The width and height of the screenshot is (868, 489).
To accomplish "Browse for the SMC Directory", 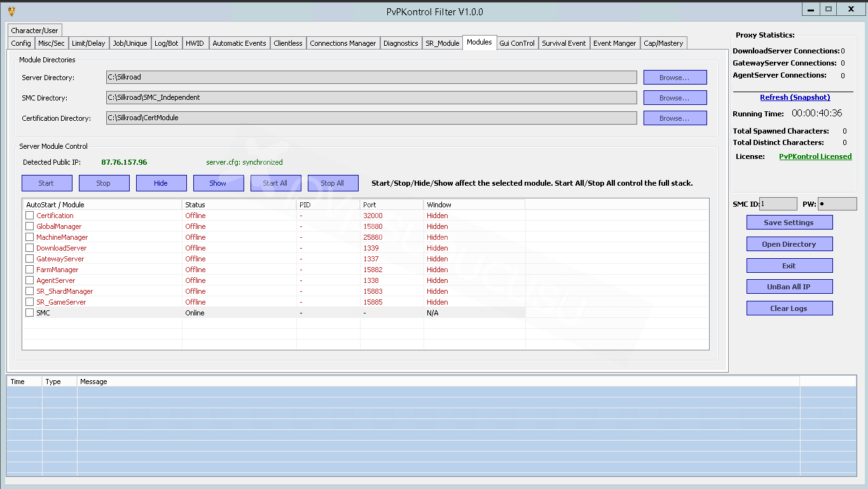I will tap(675, 98).
